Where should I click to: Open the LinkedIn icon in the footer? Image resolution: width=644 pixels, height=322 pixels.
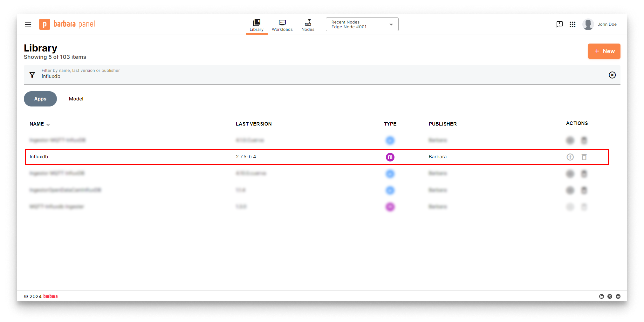(601, 296)
